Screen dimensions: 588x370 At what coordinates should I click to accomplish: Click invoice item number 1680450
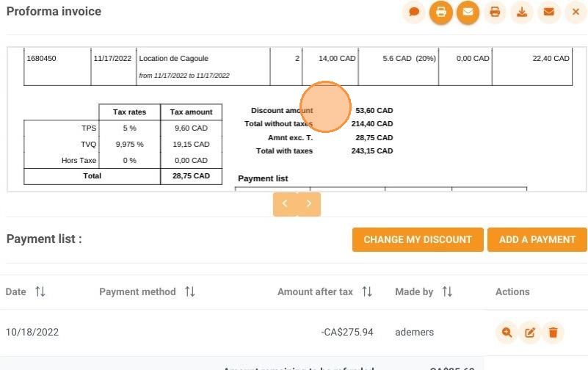[x=41, y=59]
